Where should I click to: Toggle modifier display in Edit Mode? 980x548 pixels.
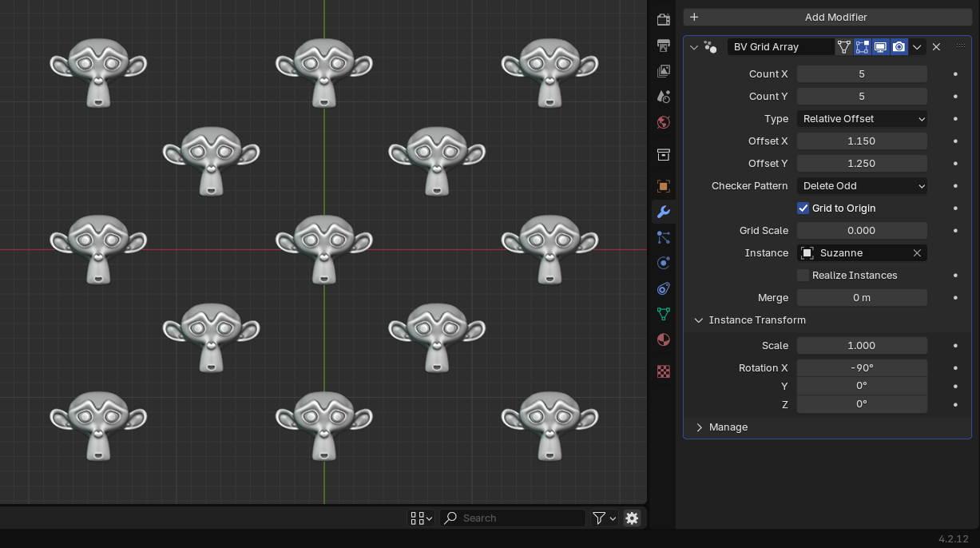coord(862,47)
